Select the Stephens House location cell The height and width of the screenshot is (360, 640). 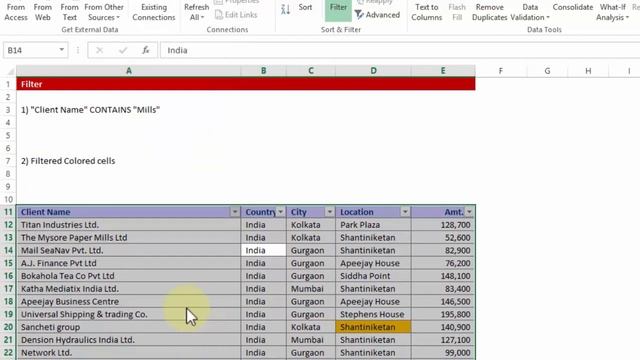pyautogui.click(x=373, y=314)
